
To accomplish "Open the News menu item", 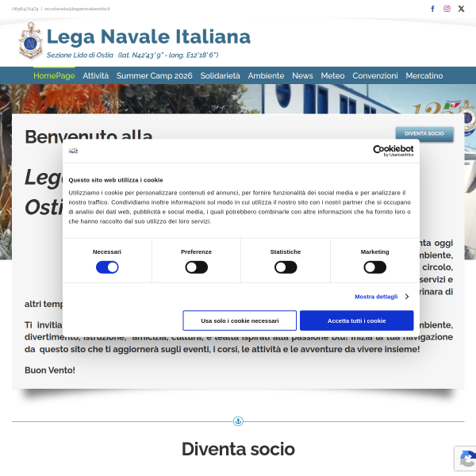I will tap(302, 75).
